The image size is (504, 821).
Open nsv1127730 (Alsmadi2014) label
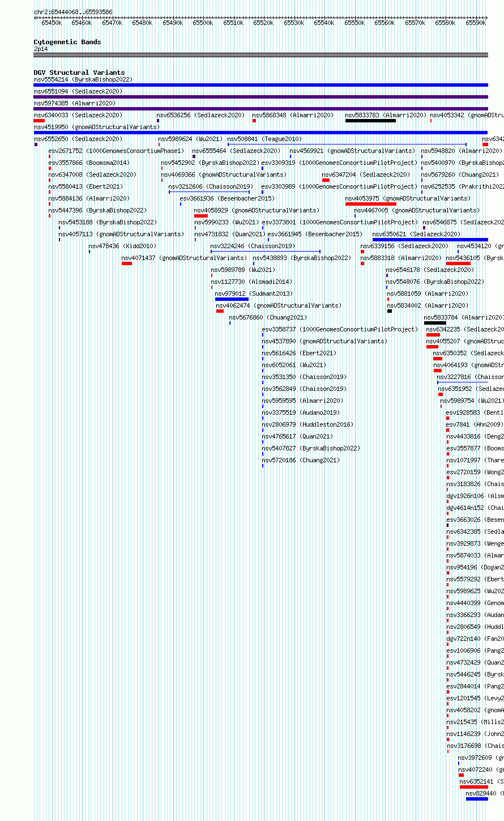click(252, 282)
